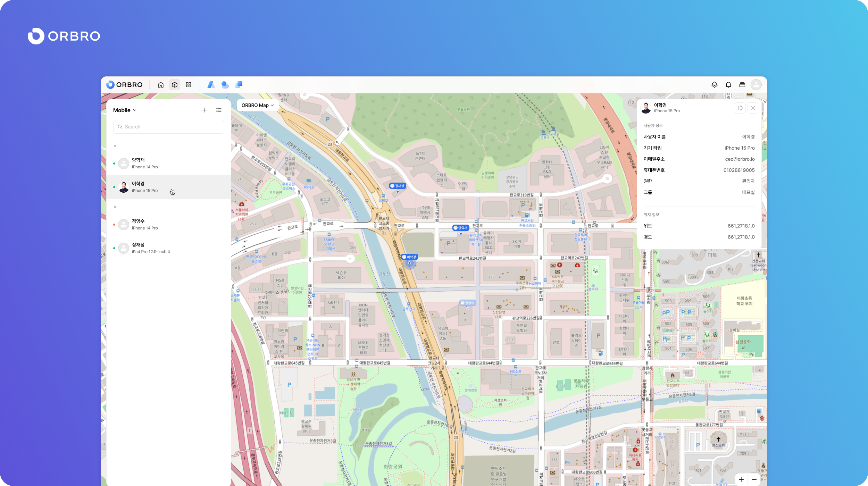Screen dimensions: 868x486
Task: Open the map layers icon
Action: (714, 85)
